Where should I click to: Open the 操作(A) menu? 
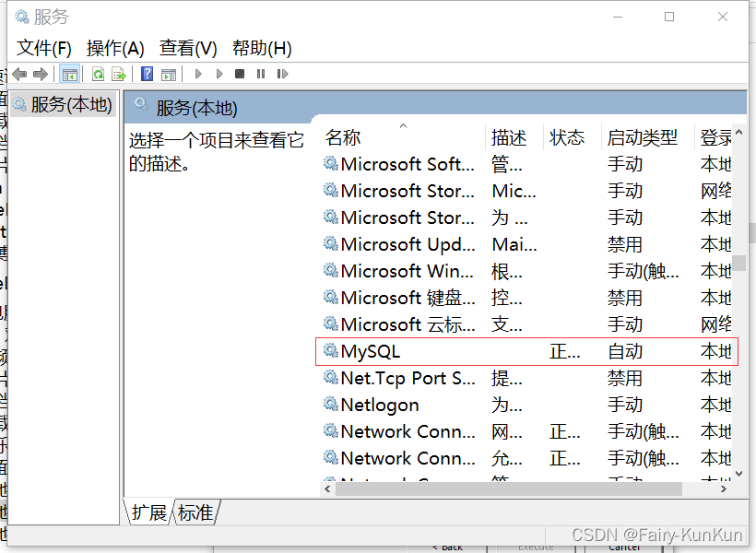pos(115,48)
